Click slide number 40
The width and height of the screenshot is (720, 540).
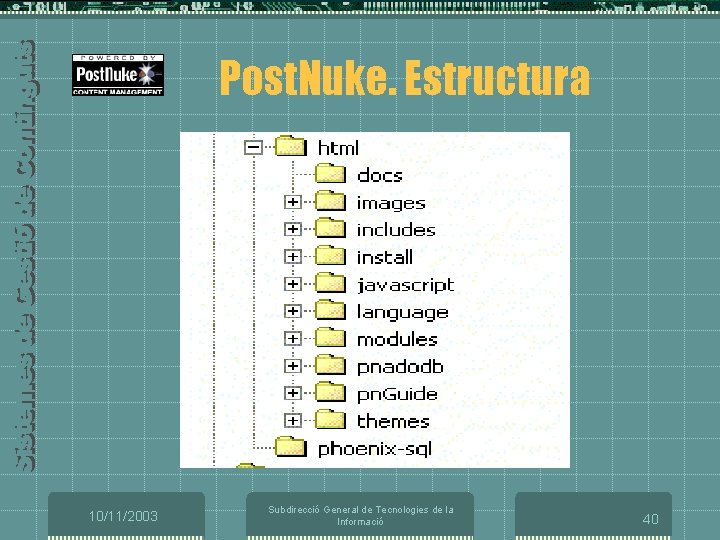[650, 519]
